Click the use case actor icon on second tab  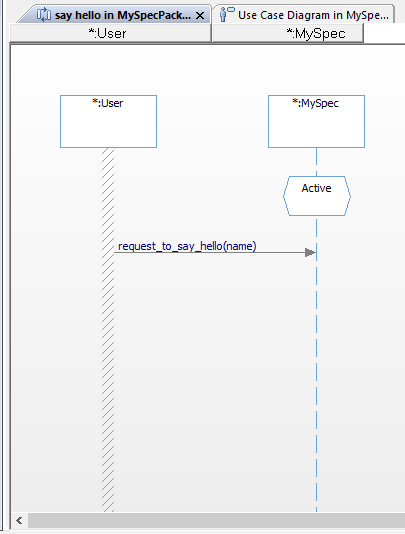tap(227, 14)
